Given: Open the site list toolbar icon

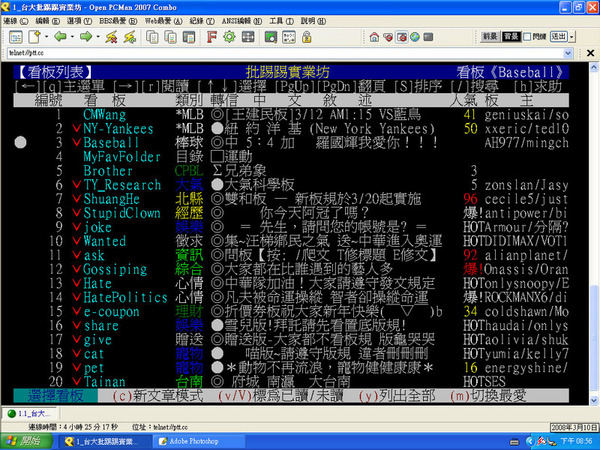Looking at the screenshot, I should pos(16,37).
